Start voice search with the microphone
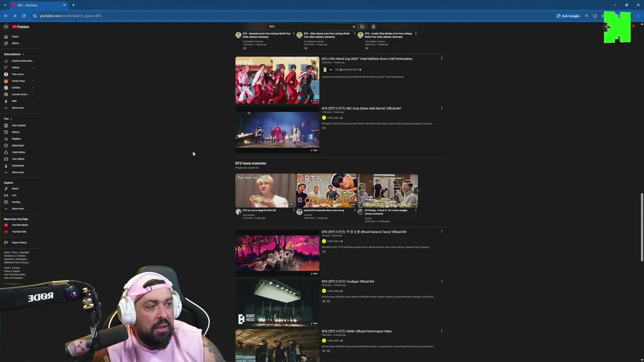Screen dimensions: 644x362 coord(373,27)
